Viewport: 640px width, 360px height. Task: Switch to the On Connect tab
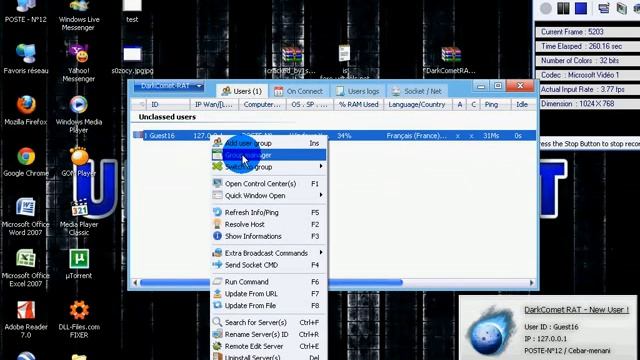(x=298, y=91)
